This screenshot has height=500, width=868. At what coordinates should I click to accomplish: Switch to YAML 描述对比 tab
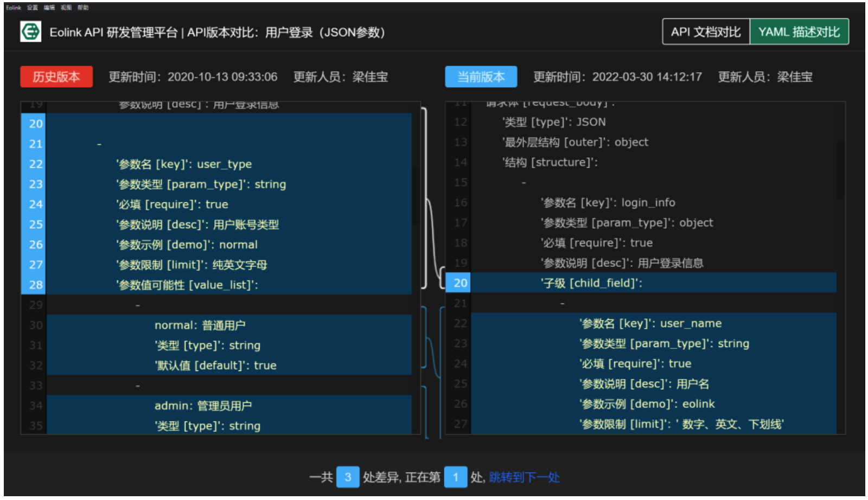[x=799, y=32]
